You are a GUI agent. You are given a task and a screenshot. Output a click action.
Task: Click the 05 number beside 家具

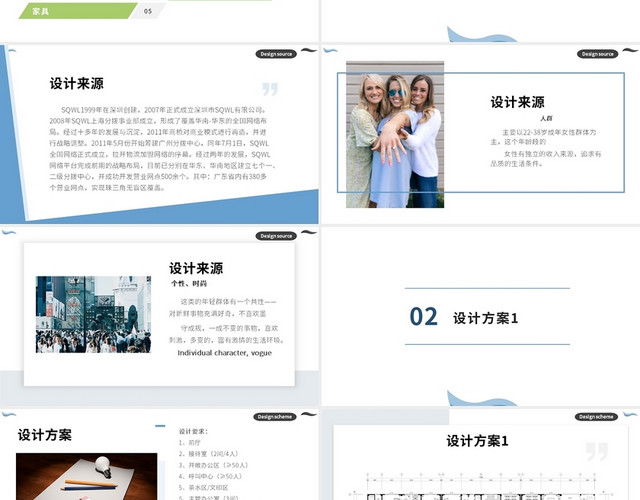(x=148, y=11)
